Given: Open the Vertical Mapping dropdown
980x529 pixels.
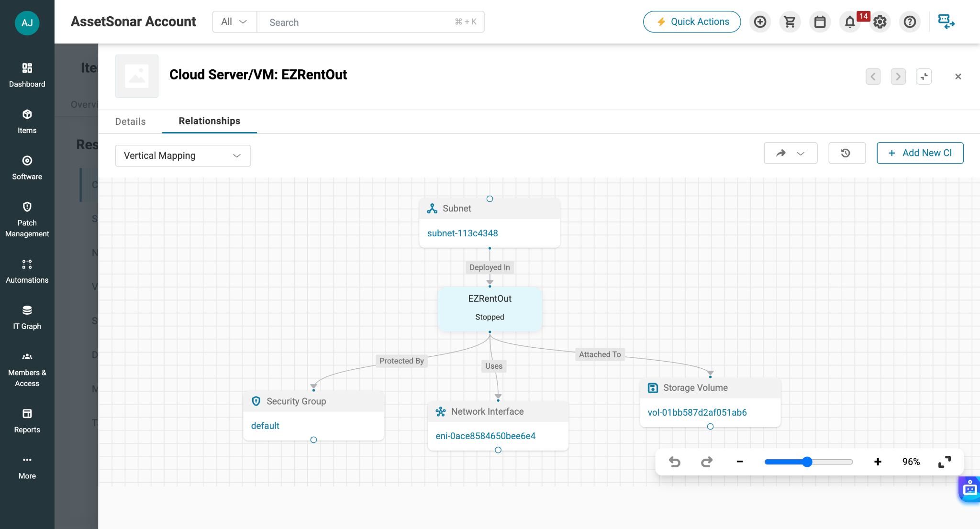Looking at the screenshot, I should (x=183, y=156).
